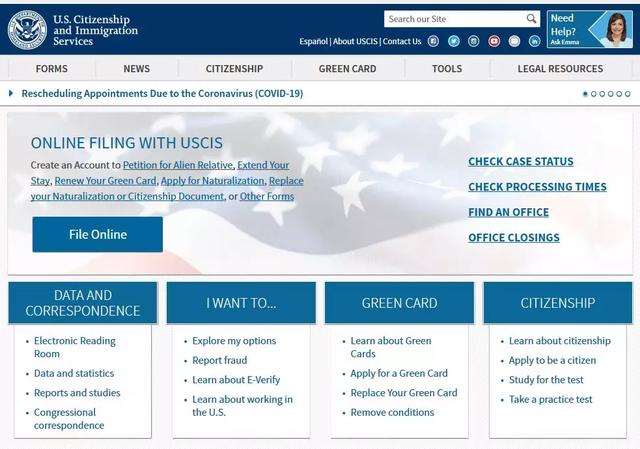640x449 pixels.
Task: Select the second alert carousel dot
Action: pyautogui.click(x=593, y=94)
